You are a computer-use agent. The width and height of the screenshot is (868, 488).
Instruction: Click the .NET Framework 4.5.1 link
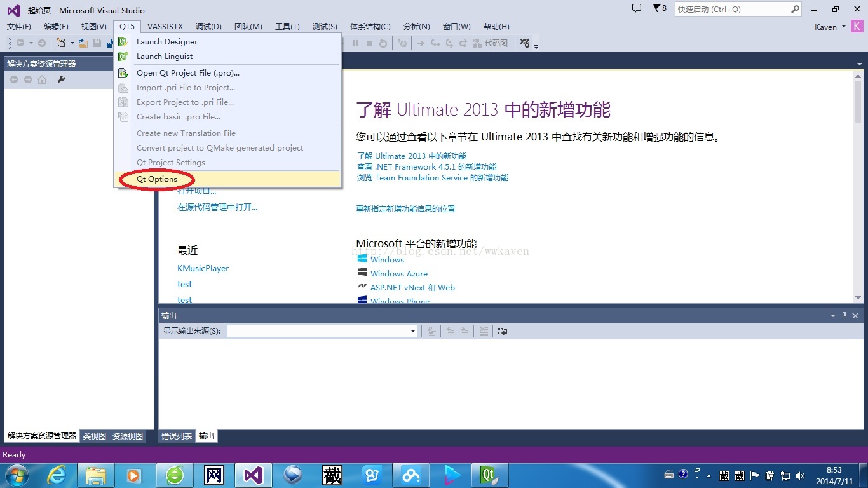pyautogui.click(x=426, y=167)
